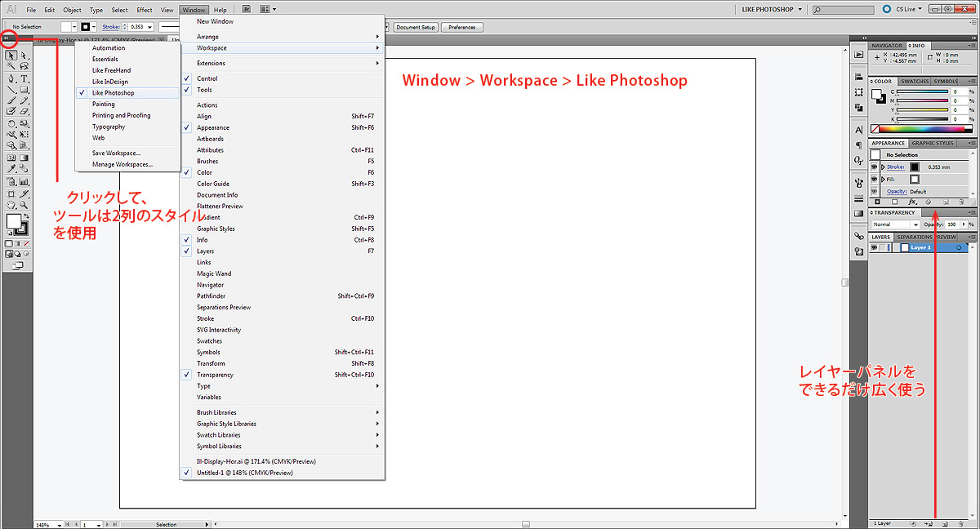This screenshot has height=529, width=980.
Task: Toggle Stroke visibility eye in Appearance panel
Action: coord(874,167)
